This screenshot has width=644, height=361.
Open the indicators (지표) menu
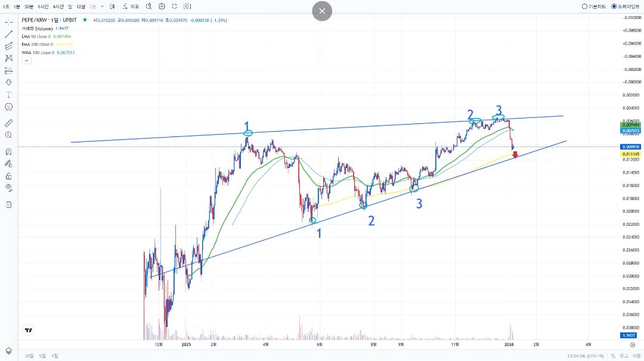tap(131, 7)
